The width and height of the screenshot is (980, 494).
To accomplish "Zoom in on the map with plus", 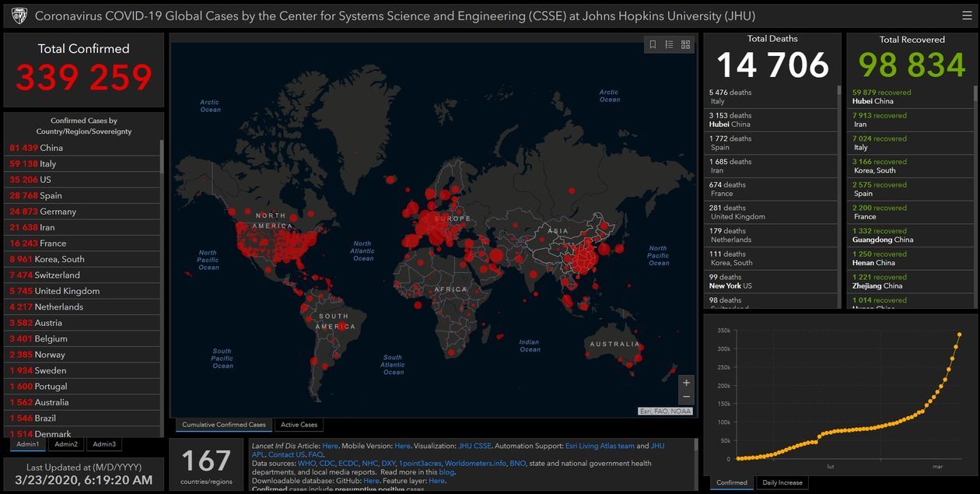I will [686, 383].
